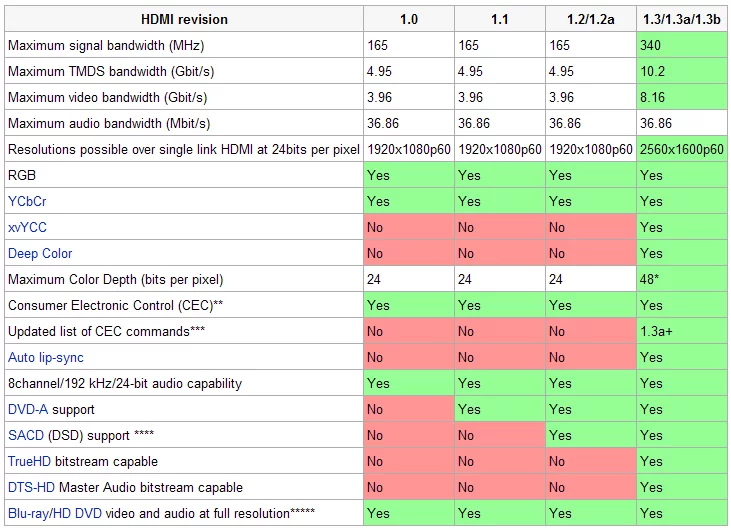The height and width of the screenshot is (530, 731).
Task: Select the 10.2 TMDS bandwidth cell
Action: tap(683, 71)
